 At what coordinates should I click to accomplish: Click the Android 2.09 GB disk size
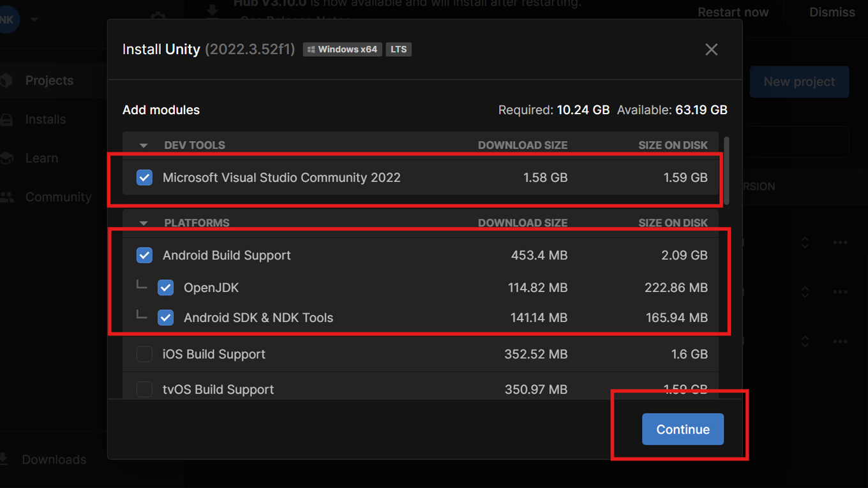point(684,255)
